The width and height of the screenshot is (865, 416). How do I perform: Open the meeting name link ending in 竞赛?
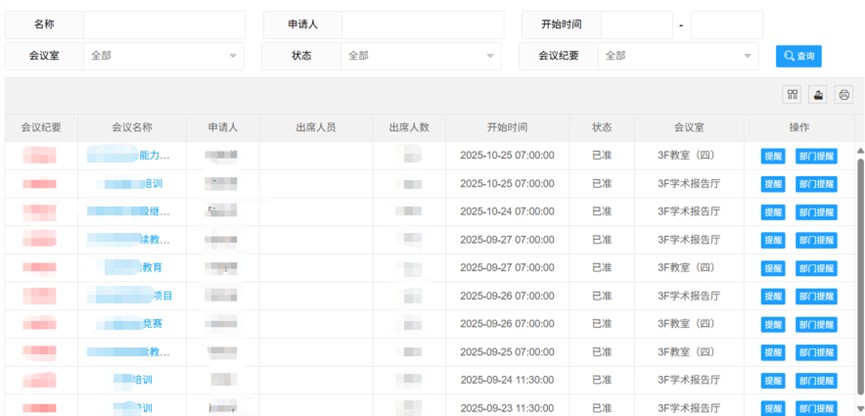(x=151, y=324)
